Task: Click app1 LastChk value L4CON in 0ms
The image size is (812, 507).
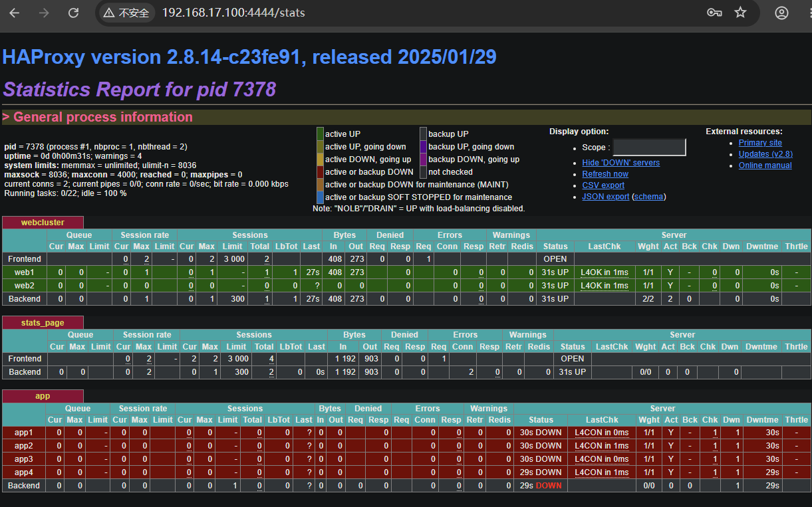Action: pyautogui.click(x=602, y=433)
